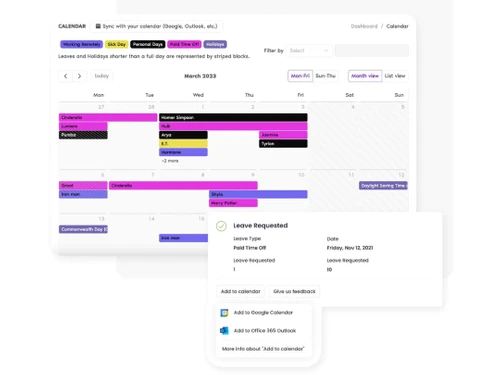Open Iron man's striped entry on March 6
Screen dimensions: 500x375
(83, 194)
